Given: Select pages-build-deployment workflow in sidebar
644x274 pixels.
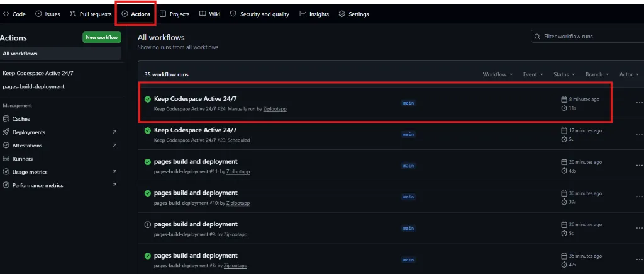Looking at the screenshot, I should point(33,86).
